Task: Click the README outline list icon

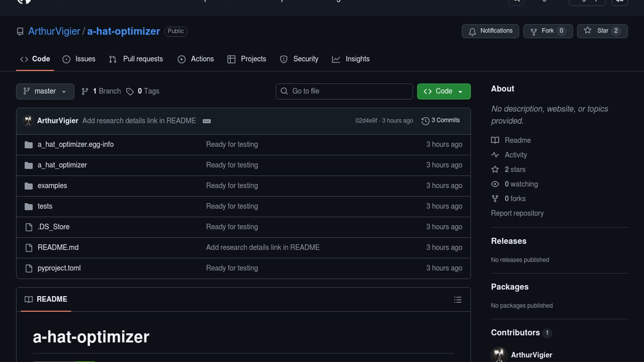Action: [458, 300]
